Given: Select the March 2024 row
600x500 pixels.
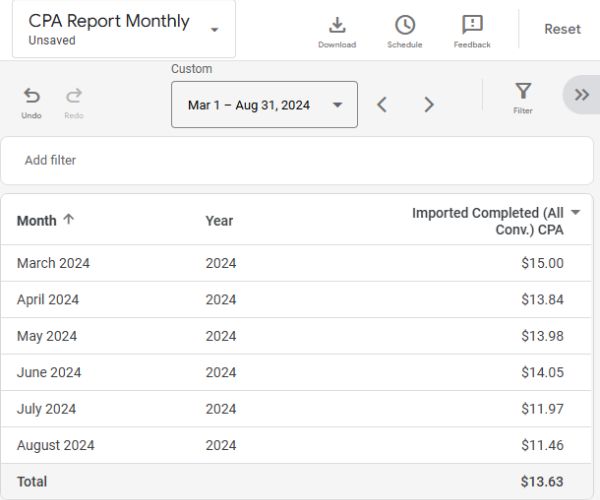Looking at the screenshot, I should point(53,263).
